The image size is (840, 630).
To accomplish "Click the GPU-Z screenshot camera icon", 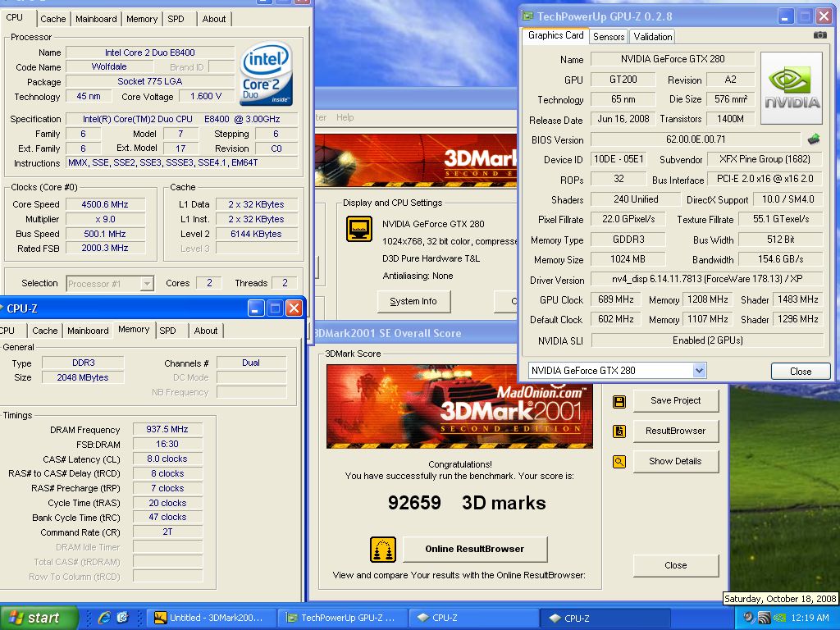I will [819, 35].
